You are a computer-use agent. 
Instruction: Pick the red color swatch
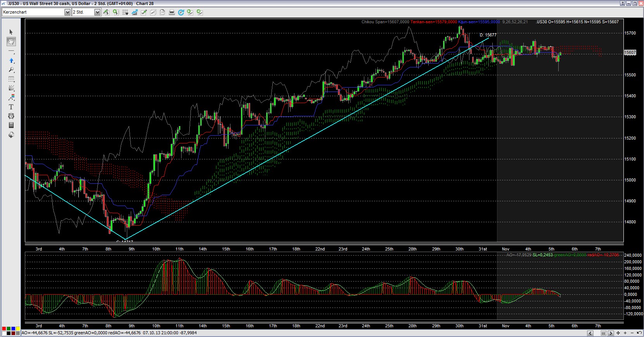click(4, 329)
